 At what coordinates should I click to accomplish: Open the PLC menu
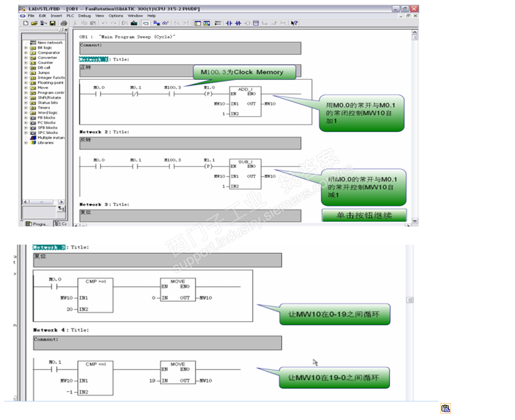pos(70,16)
